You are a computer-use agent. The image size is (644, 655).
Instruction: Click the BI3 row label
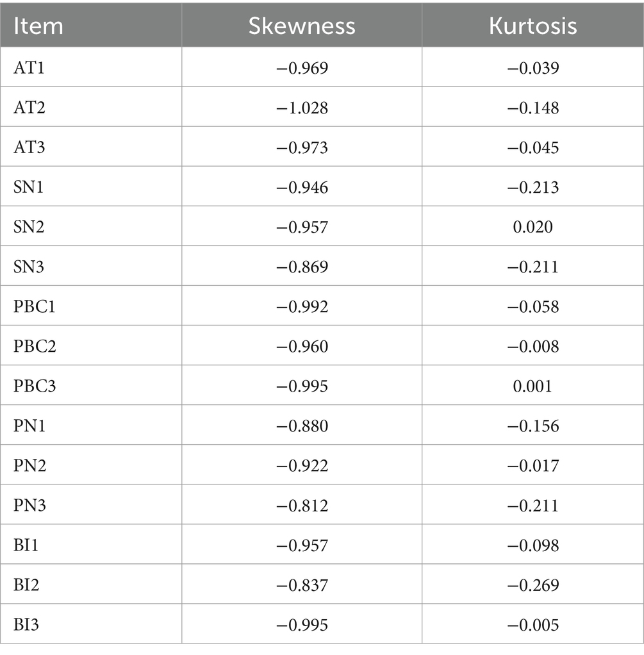pyautogui.click(x=26, y=625)
